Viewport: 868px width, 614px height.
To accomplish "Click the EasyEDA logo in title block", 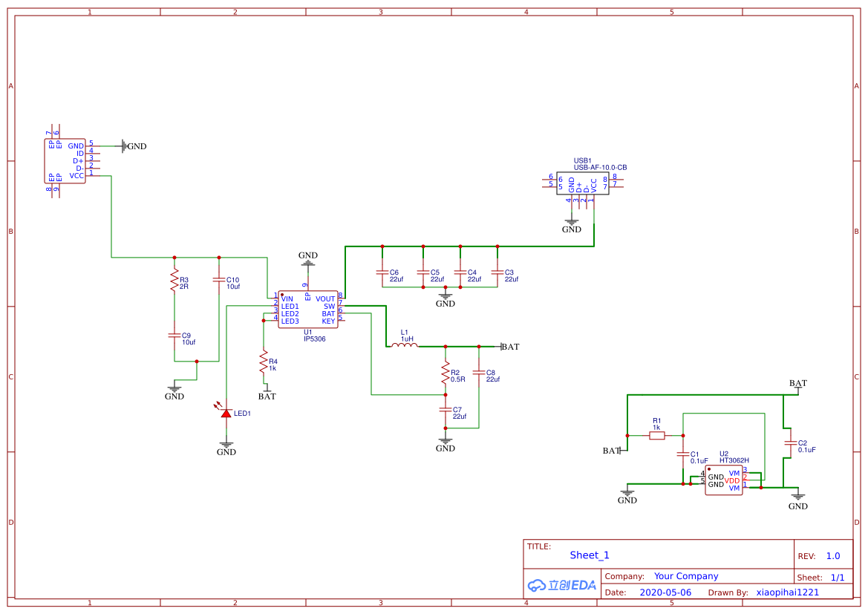I will (562, 585).
